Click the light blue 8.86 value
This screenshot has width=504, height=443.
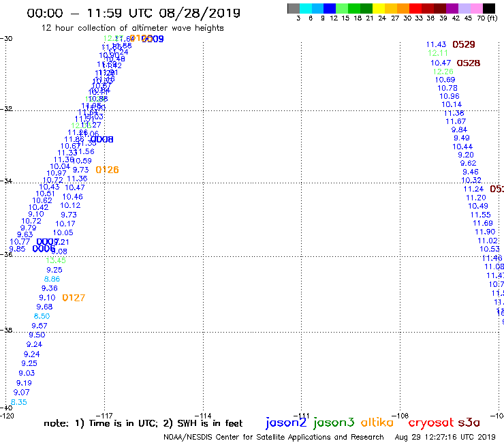coord(52,279)
